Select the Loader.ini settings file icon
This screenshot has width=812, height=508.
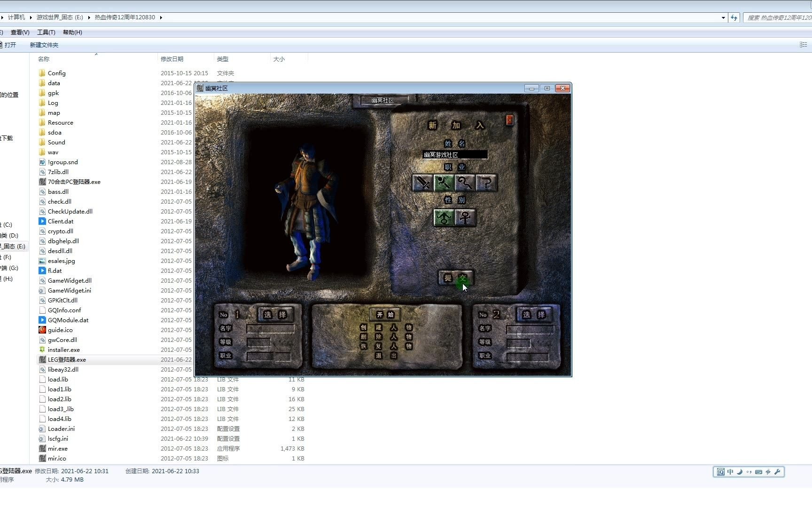pyautogui.click(x=42, y=429)
